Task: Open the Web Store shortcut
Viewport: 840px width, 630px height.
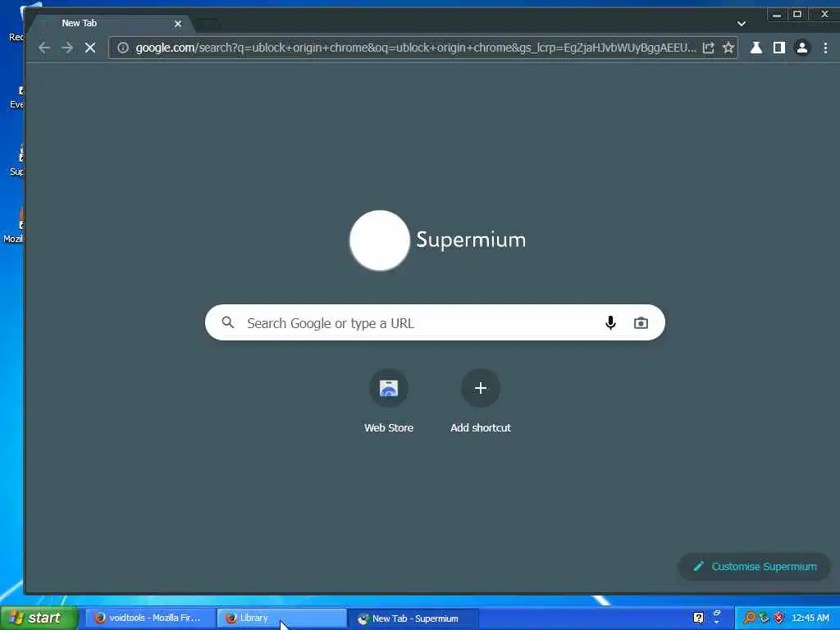Action: (388, 401)
